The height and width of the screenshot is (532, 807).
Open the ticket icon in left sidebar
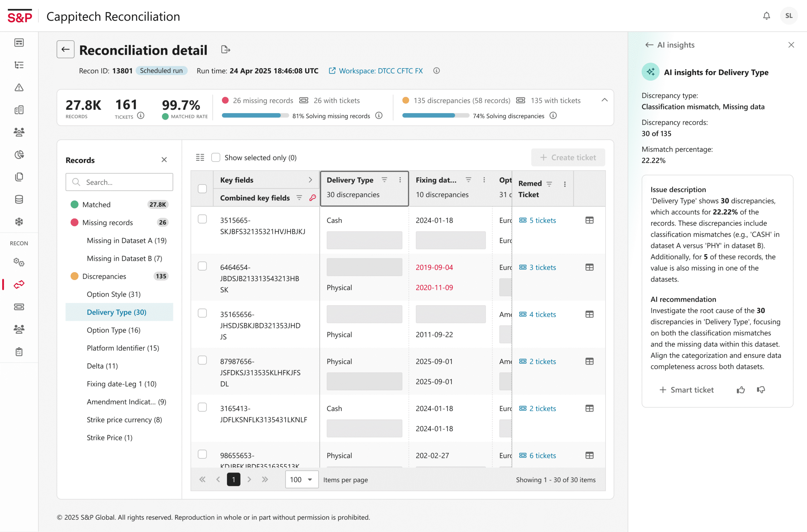[x=19, y=307]
